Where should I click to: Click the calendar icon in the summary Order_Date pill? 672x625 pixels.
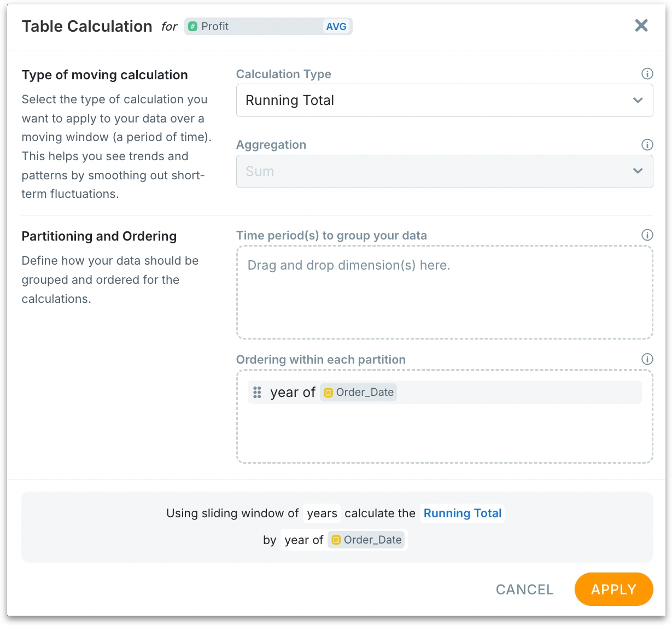[336, 540]
